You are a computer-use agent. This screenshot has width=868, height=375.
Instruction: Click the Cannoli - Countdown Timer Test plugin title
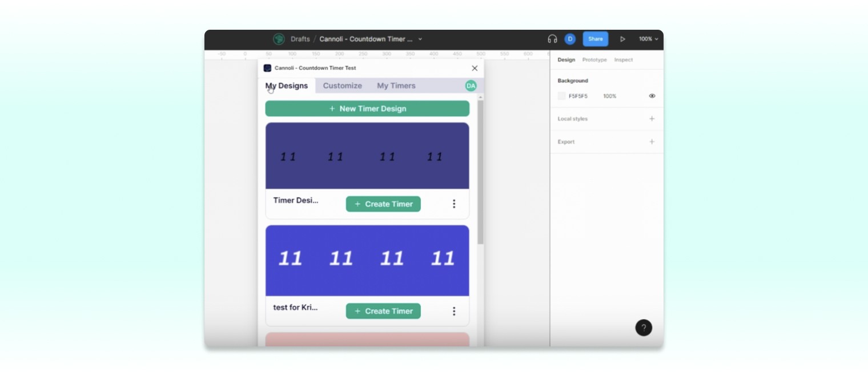pyautogui.click(x=315, y=68)
